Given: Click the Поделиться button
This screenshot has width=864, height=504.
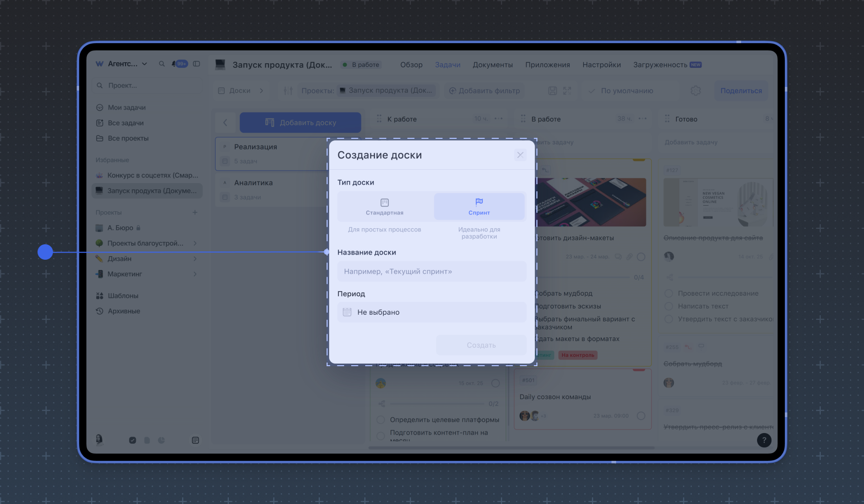Looking at the screenshot, I should (741, 91).
